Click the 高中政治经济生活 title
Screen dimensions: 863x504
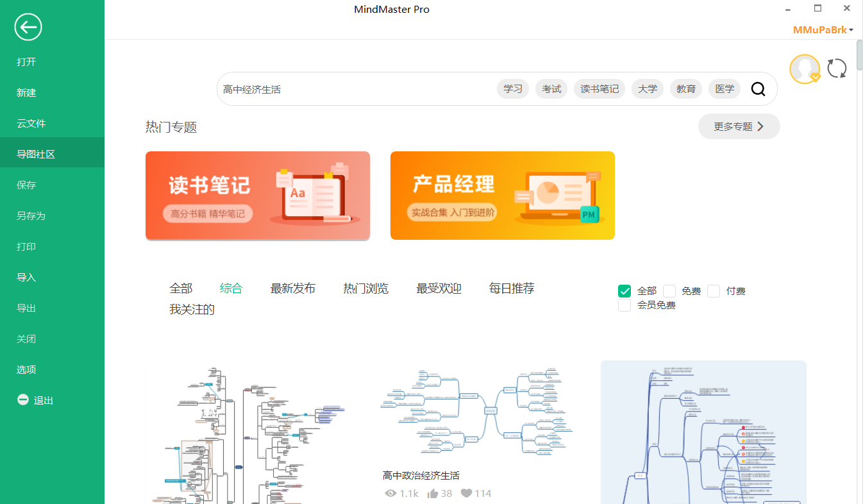421,476
